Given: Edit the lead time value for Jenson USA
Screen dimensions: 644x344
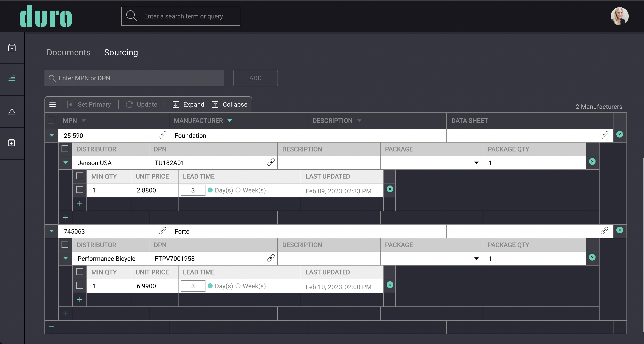Looking at the screenshot, I should pos(193,190).
